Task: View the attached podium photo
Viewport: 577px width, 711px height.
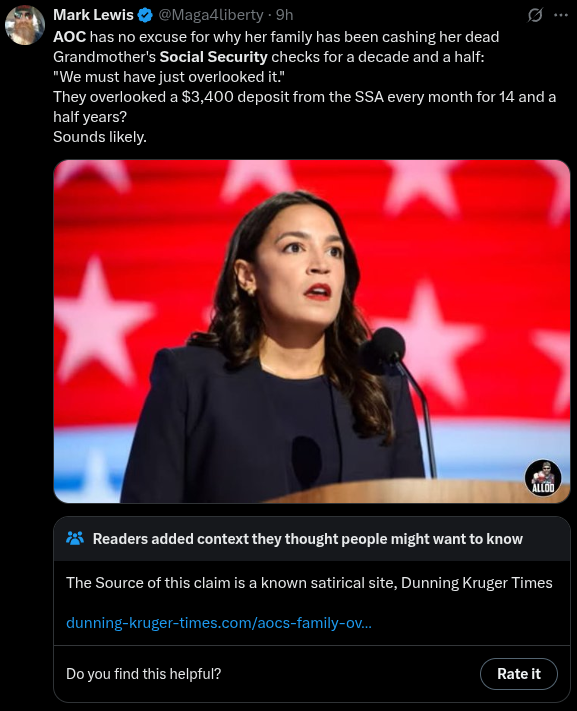Action: click(x=312, y=331)
